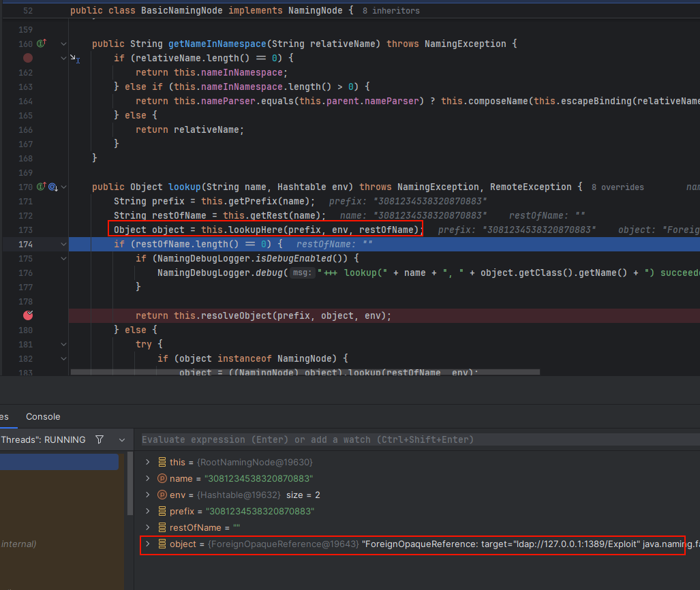Expand the 'prefix' variable node

tap(148, 511)
